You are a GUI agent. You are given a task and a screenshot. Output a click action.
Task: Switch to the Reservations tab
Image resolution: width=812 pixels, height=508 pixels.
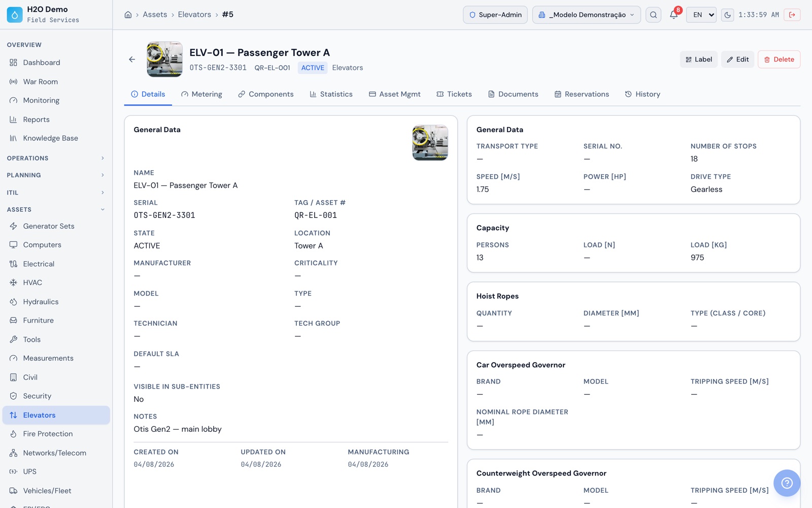pos(582,94)
